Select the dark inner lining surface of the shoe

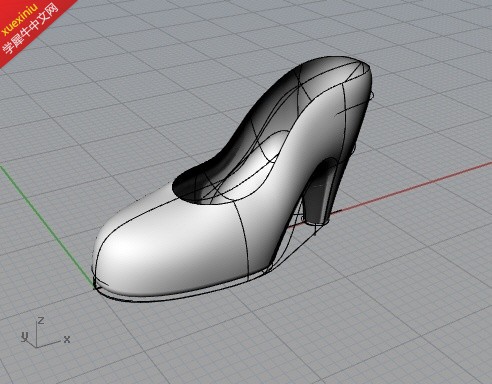coord(267,107)
